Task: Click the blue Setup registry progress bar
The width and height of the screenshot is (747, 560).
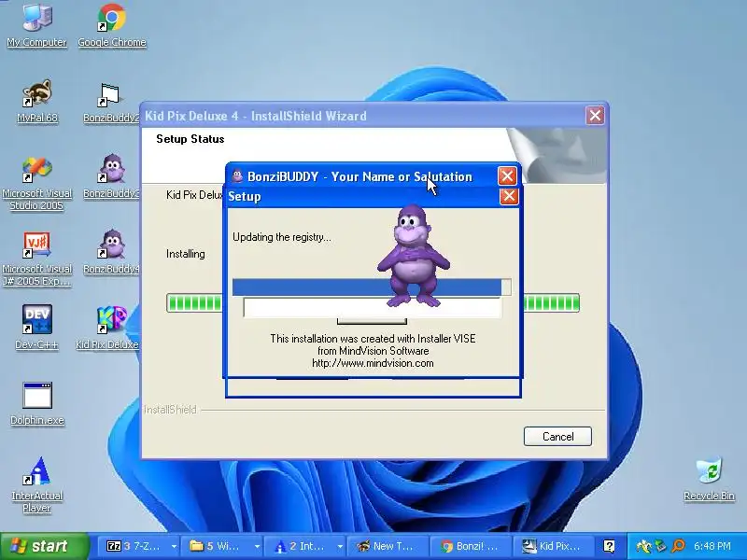Action: 372,287
